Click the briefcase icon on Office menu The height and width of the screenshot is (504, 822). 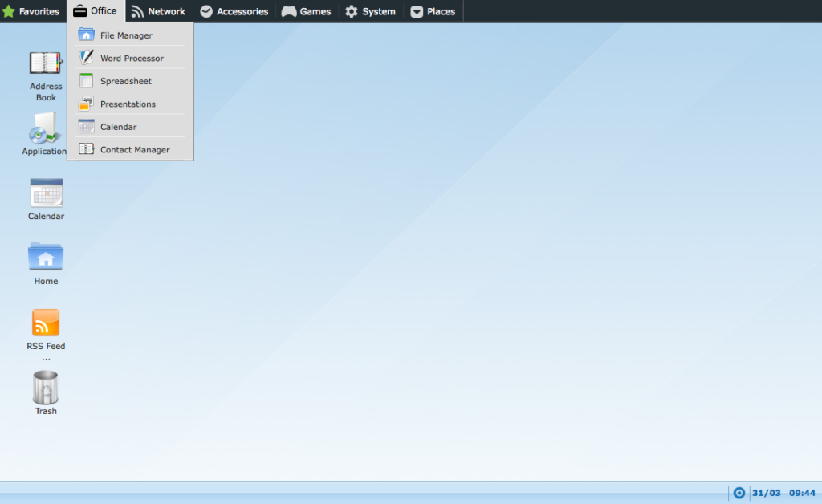coord(79,11)
